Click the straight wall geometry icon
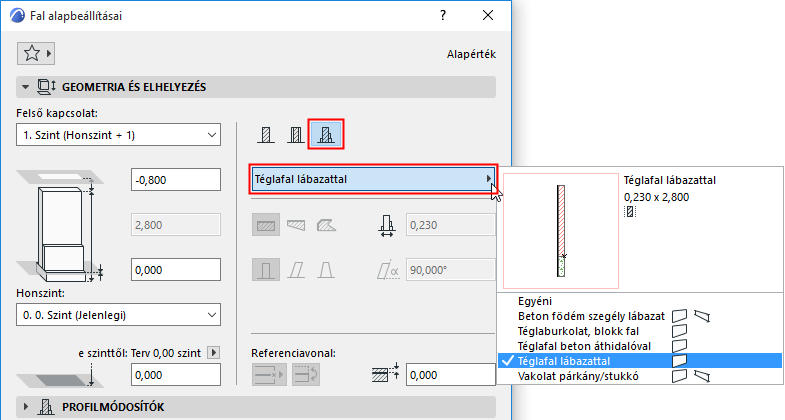 (266, 227)
